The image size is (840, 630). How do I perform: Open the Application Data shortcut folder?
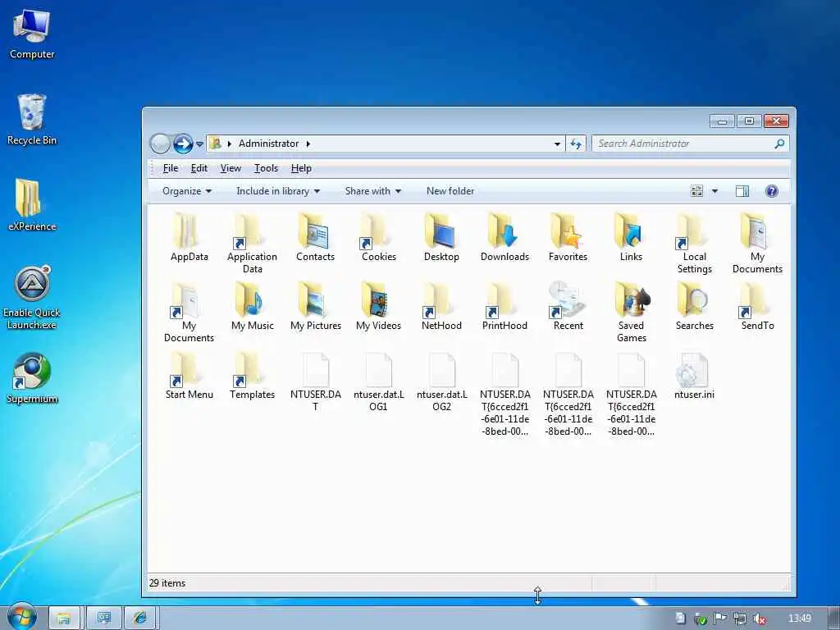[x=252, y=243]
